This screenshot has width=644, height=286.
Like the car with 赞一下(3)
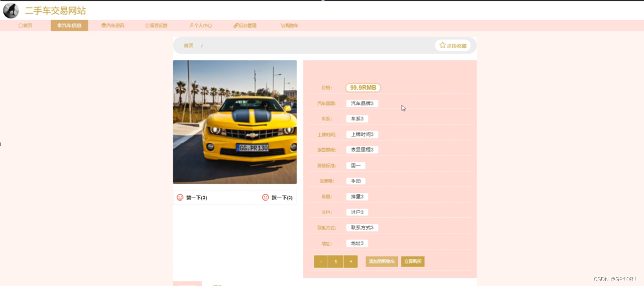[192, 198]
